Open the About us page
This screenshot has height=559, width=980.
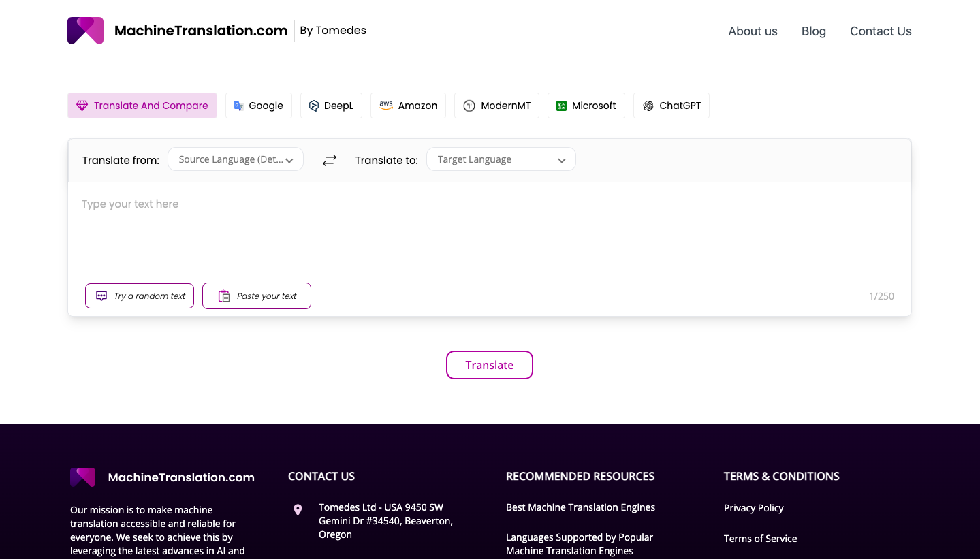pyautogui.click(x=753, y=31)
